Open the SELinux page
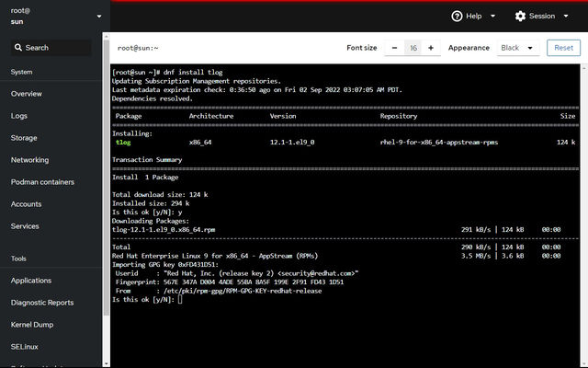The width and height of the screenshot is (588, 368). pyautogui.click(x=25, y=347)
